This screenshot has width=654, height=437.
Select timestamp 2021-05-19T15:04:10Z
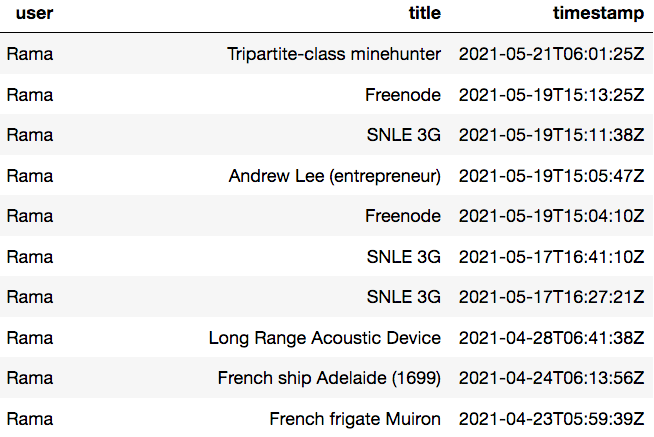pos(551,216)
